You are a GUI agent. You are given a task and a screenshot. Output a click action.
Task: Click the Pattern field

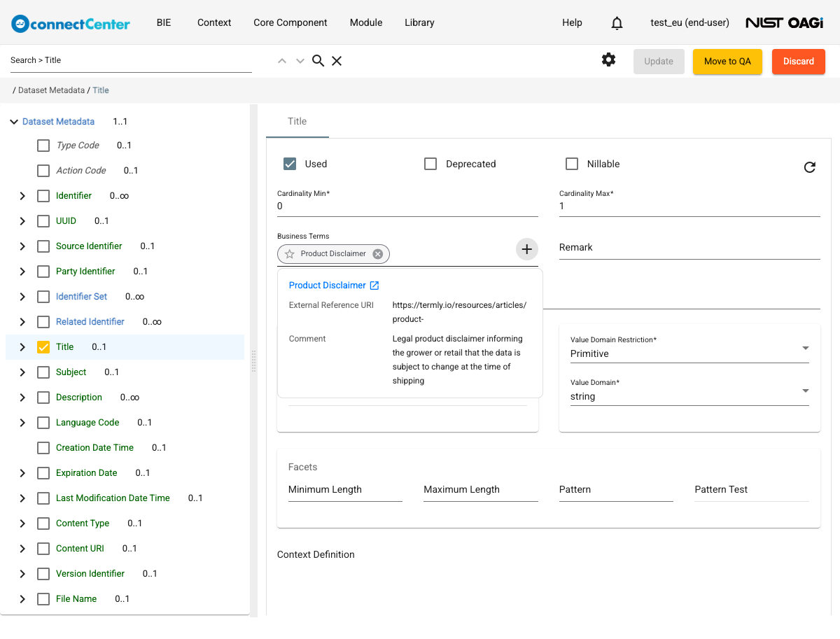click(x=616, y=490)
